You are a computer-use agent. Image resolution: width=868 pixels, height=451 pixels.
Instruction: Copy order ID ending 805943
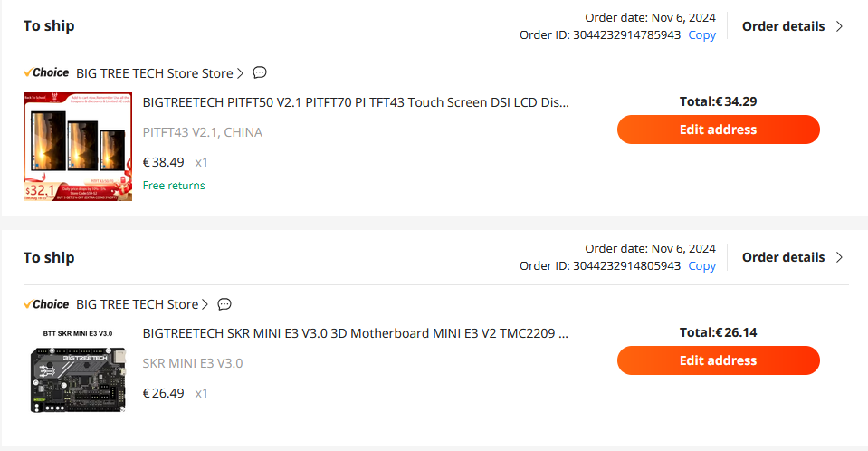pos(702,266)
